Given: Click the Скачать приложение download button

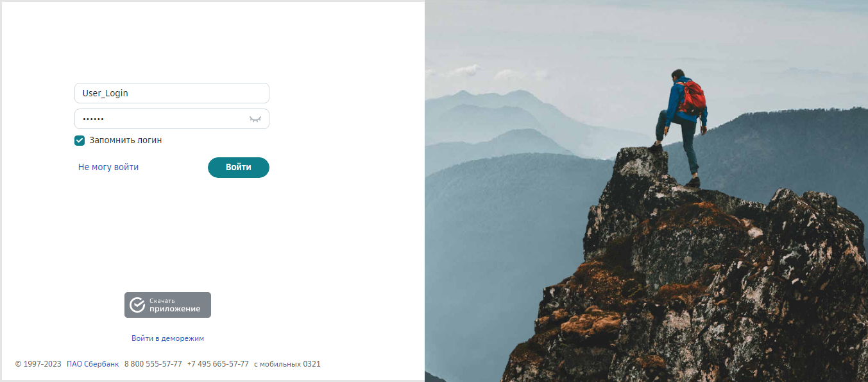Looking at the screenshot, I should coord(167,305).
